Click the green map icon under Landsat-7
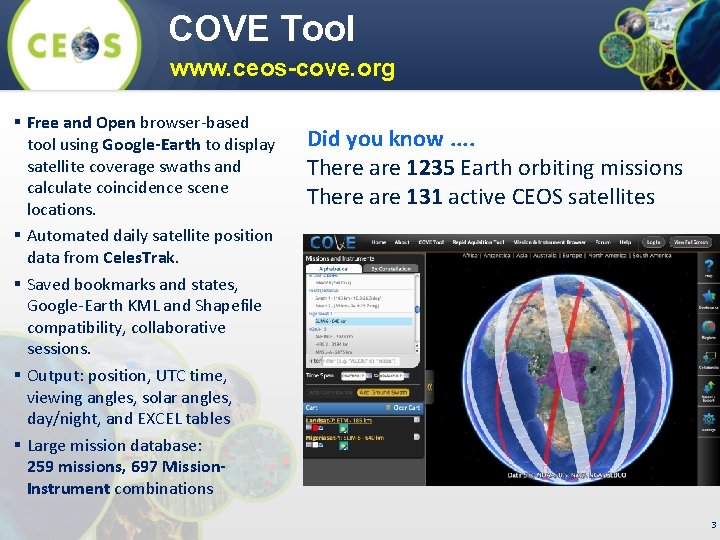The height and width of the screenshot is (540, 720). coord(343,428)
